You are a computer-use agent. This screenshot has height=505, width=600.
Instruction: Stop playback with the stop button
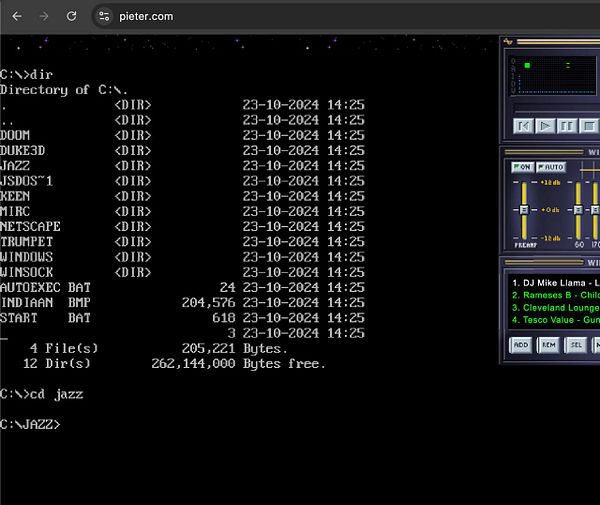(x=588, y=125)
